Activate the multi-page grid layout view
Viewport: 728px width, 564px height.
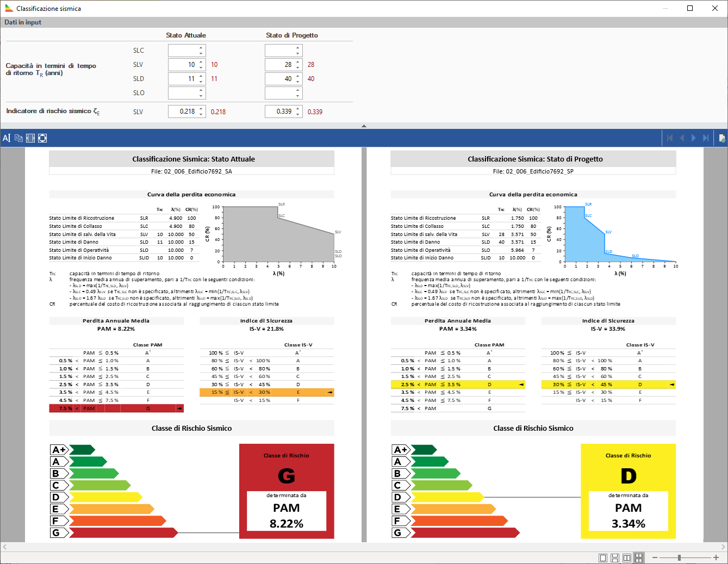pos(639,558)
